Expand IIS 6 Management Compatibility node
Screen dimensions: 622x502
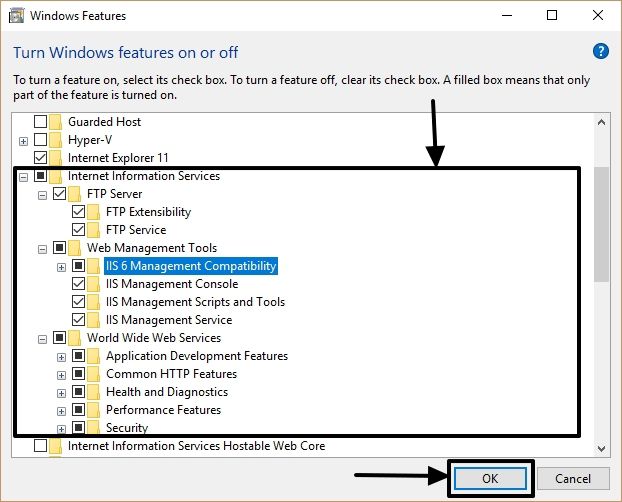pos(61,266)
